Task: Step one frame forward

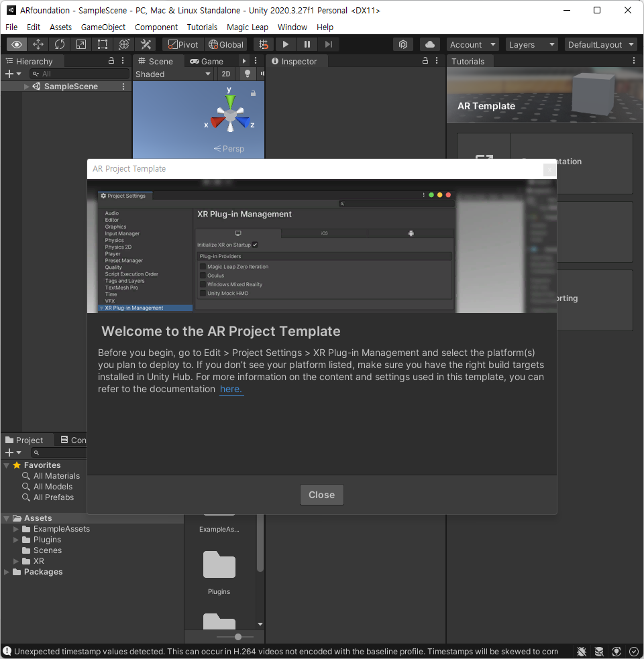Action: point(329,44)
